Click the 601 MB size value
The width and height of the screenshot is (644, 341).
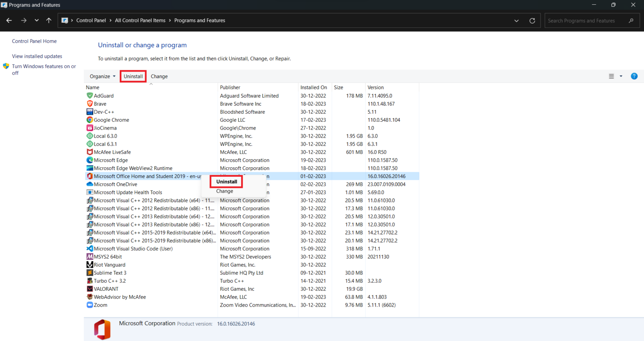click(354, 152)
